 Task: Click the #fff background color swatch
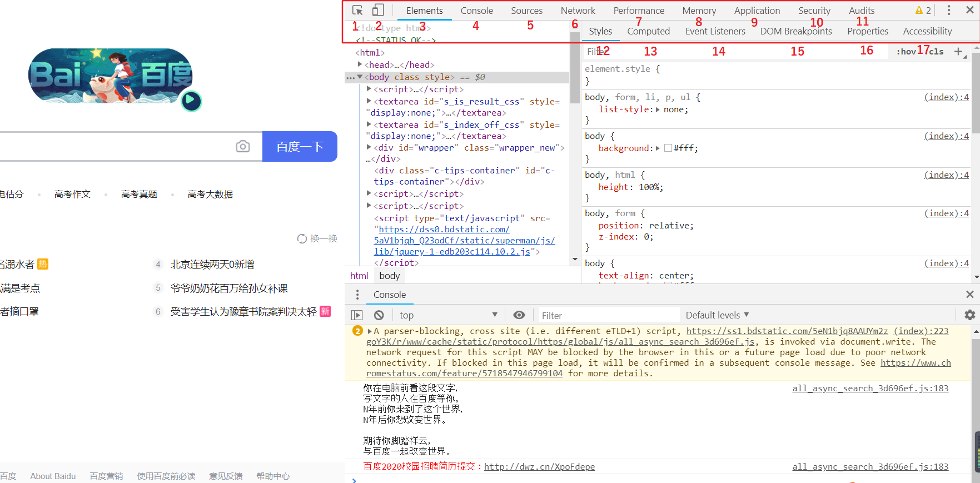pyautogui.click(x=668, y=148)
